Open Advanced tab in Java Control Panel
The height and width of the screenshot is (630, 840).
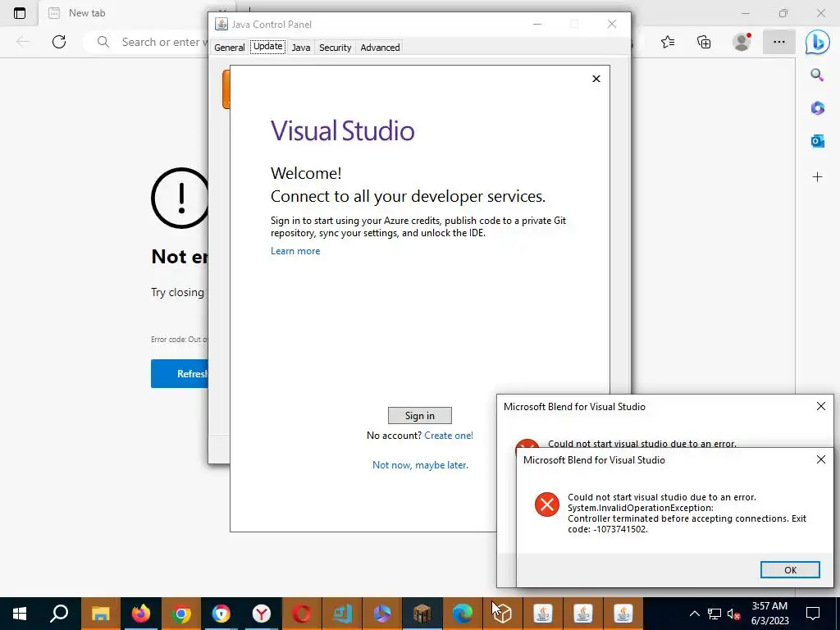pyautogui.click(x=380, y=47)
